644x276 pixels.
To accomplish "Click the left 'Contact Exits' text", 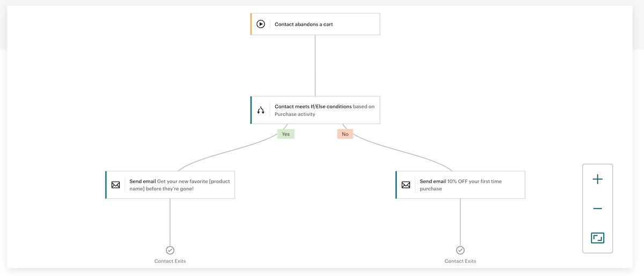I will tap(170, 261).
